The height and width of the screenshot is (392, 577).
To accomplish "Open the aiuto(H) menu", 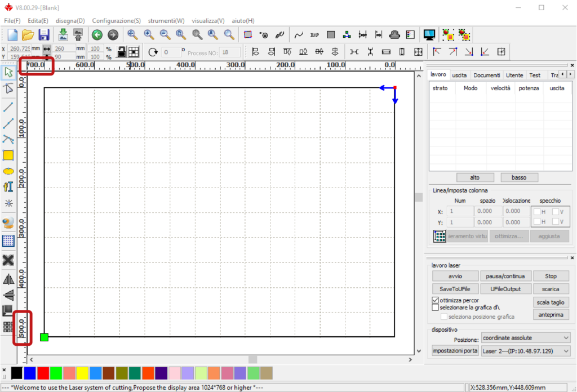I will (243, 21).
